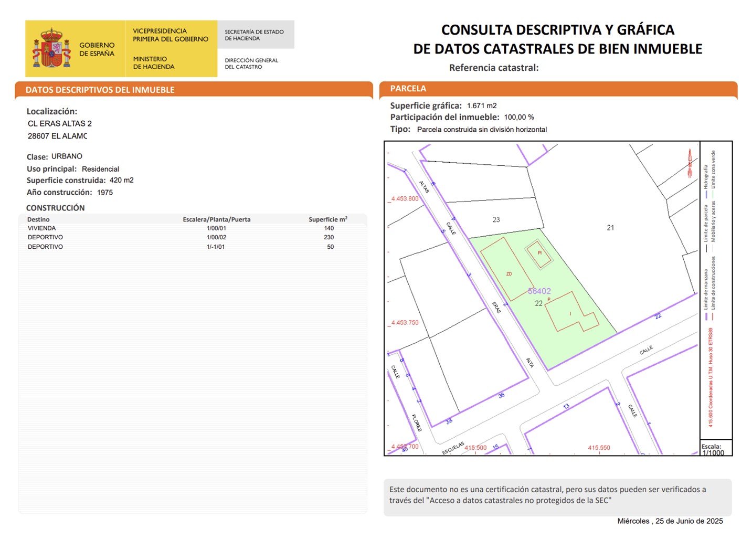Click the Construcción table heading
Image resolution: width=752 pixels, height=560 pixels.
55,208
